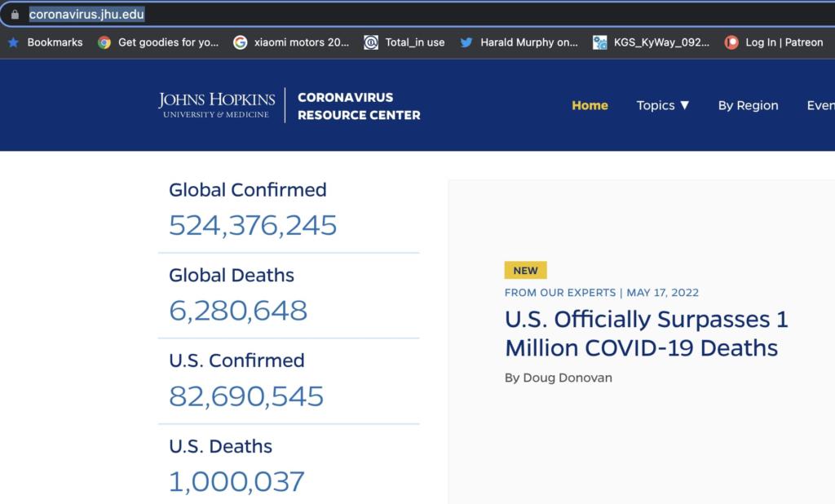Open the Bookmarks folder label
The image size is (835, 504).
55,42
